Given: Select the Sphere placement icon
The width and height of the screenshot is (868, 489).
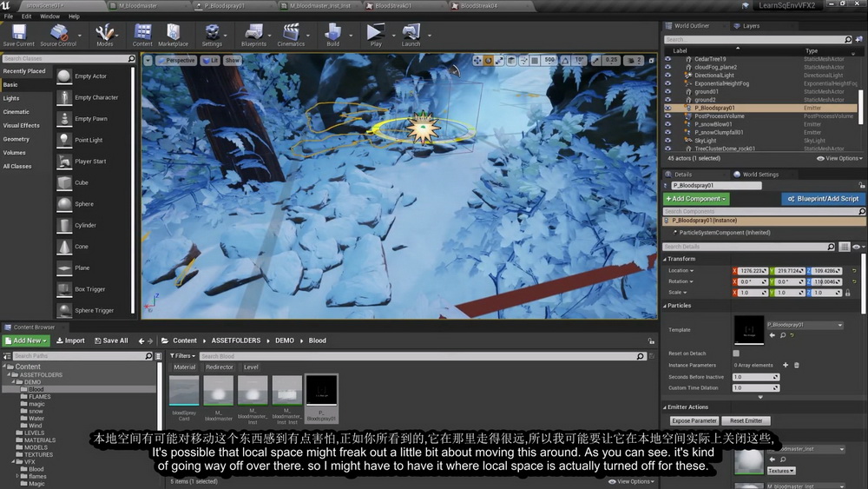Looking at the screenshot, I should 64,204.
